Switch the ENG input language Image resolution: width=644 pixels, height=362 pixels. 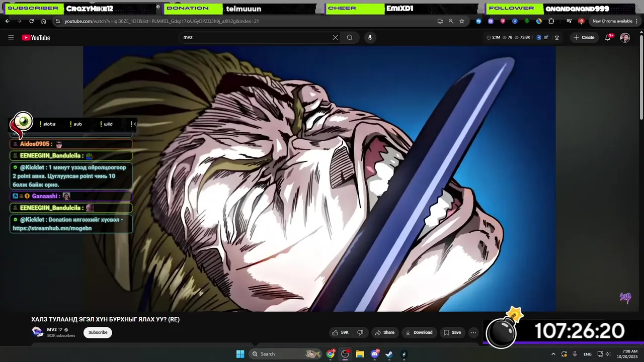coord(588,354)
